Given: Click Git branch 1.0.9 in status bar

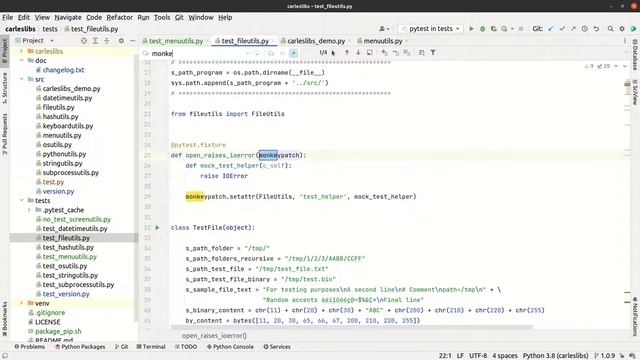Looking at the screenshot, I should 604,356.
